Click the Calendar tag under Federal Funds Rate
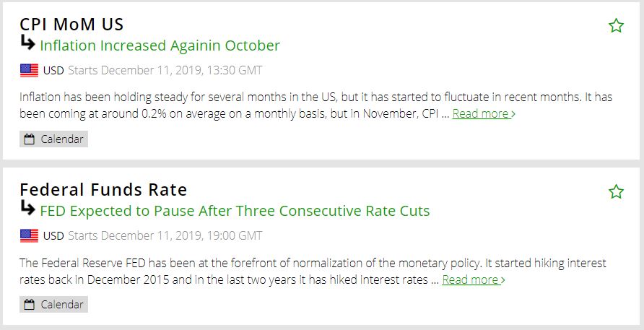 point(54,305)
